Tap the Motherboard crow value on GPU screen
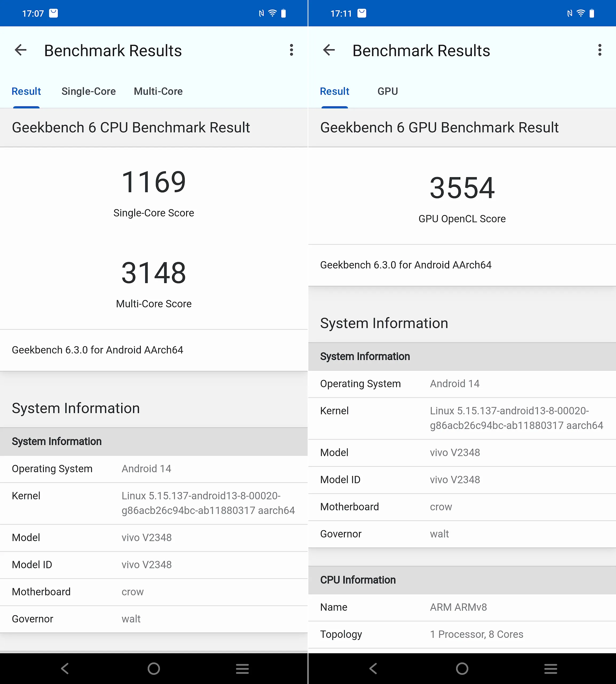Screen dimensions: 616x684 coord(441,507)
